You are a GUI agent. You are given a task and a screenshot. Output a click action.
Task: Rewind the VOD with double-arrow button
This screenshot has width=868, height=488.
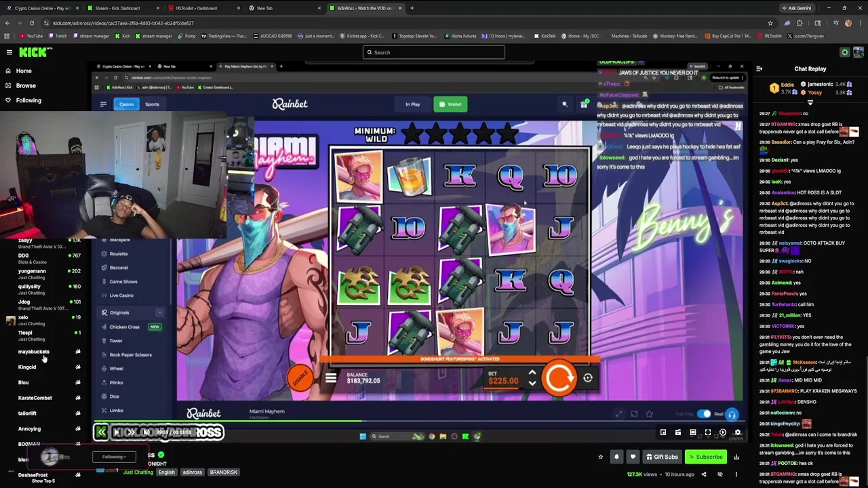[101, 432]
